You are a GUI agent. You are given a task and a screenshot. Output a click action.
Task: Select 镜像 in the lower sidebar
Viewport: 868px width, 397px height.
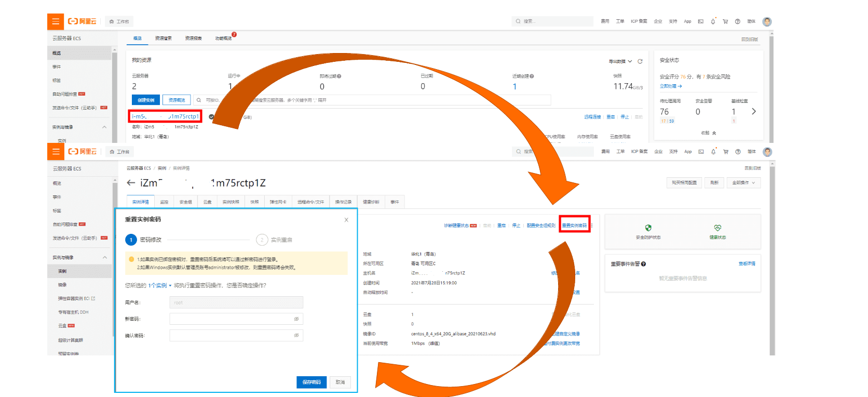[x=62, y=285]
